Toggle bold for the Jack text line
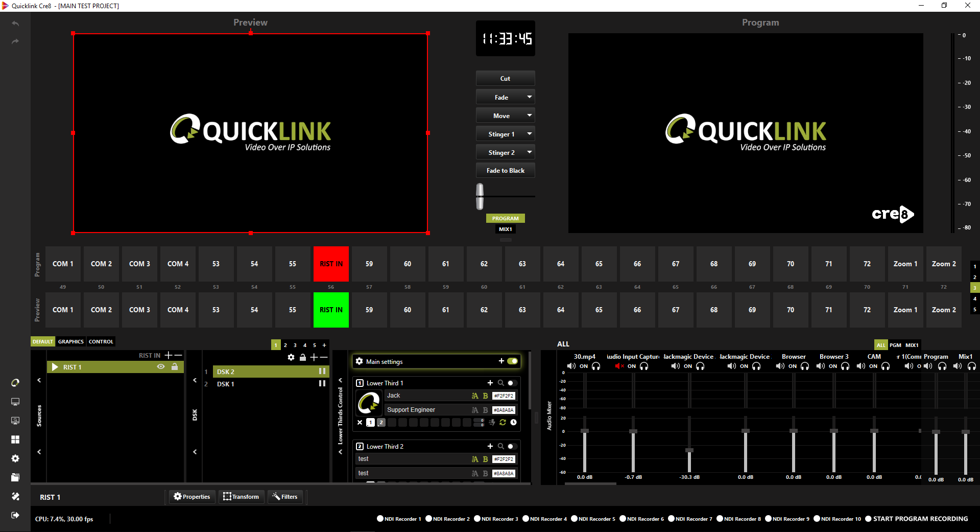 tap(486, 396)
